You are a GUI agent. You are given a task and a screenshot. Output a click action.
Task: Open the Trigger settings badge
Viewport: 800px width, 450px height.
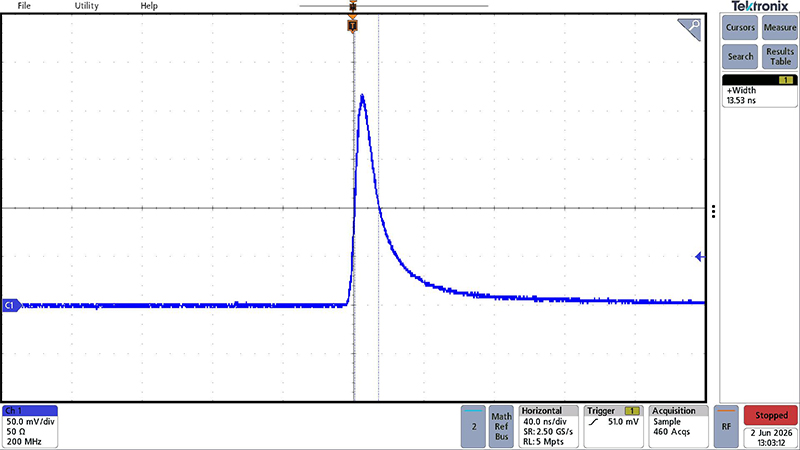(x=613, y=427)
